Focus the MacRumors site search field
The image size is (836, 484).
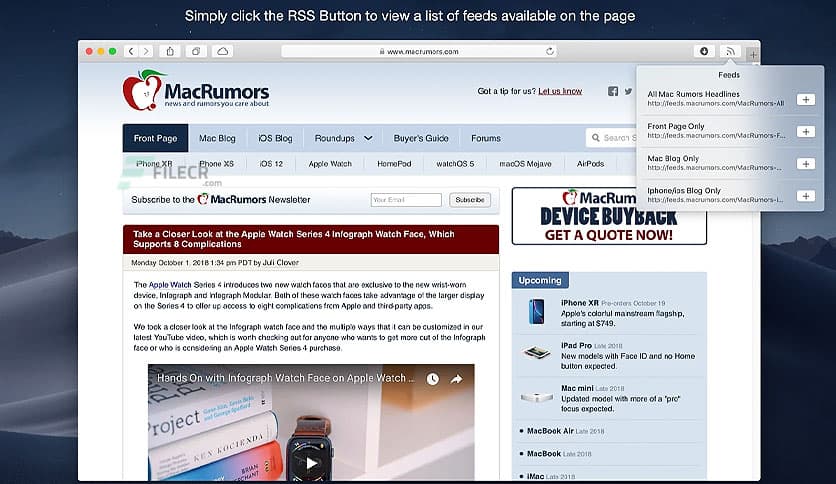pos(611,138)
